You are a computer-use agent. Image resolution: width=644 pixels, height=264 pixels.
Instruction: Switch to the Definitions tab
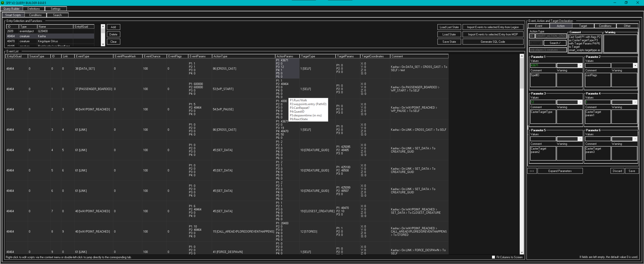(33, 9)
